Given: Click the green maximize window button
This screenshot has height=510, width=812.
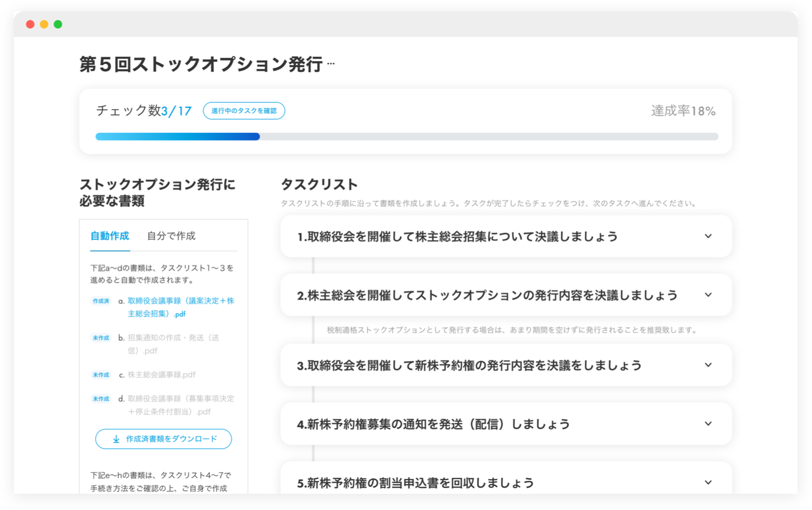Looking at the screenshot, I should coord(58,24).
